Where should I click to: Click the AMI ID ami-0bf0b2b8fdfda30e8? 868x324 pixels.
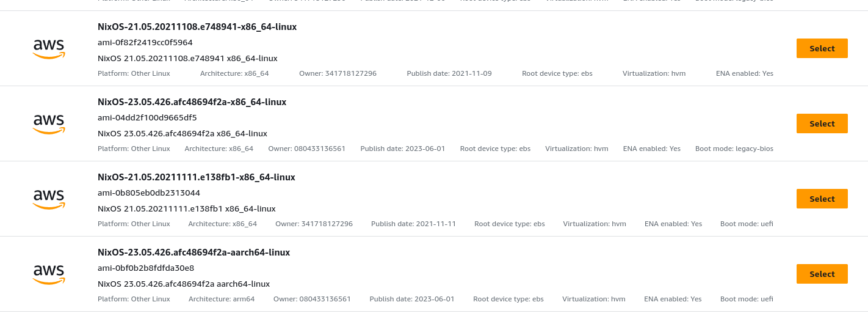[x=146, y=268]
